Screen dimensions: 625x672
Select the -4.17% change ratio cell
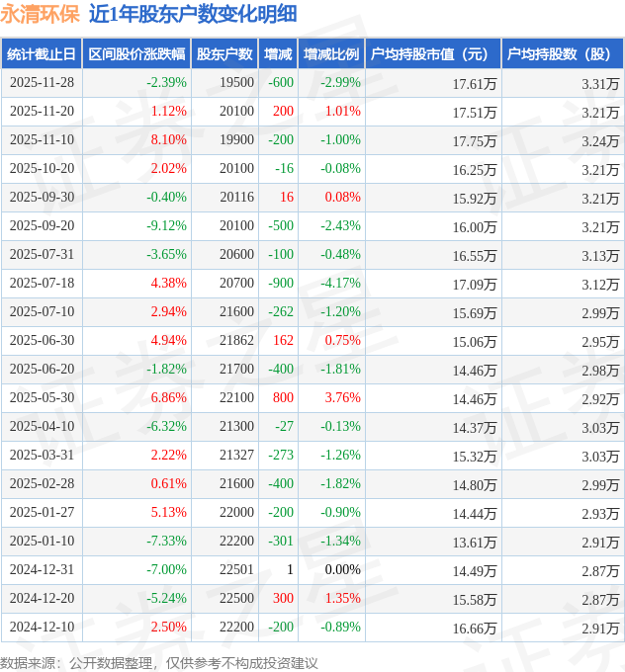tap(340, 284)
